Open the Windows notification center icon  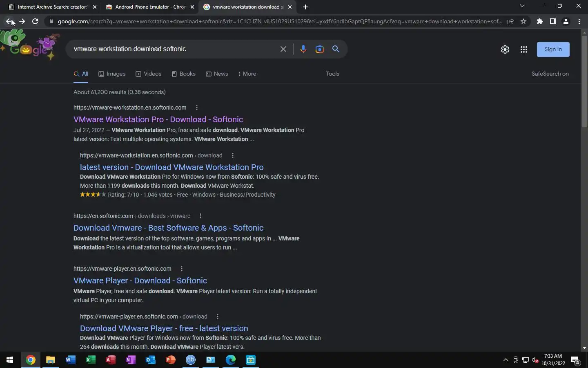575,360
